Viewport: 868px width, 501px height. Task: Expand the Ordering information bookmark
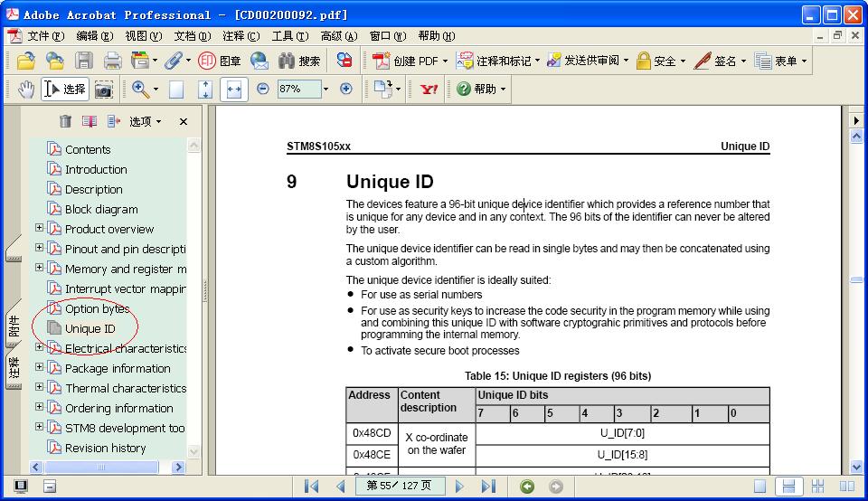tap(39, 407)
